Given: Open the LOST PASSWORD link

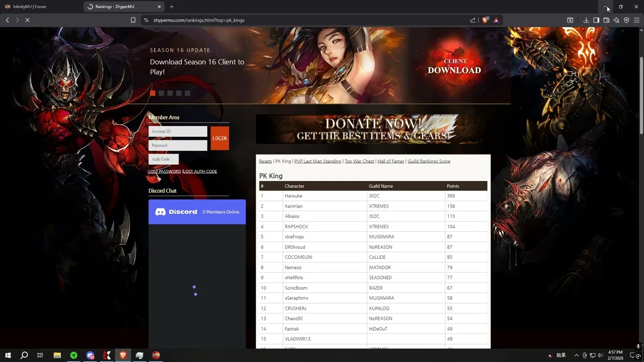Looking at the screenshot, I should click(x=165, y=171).
